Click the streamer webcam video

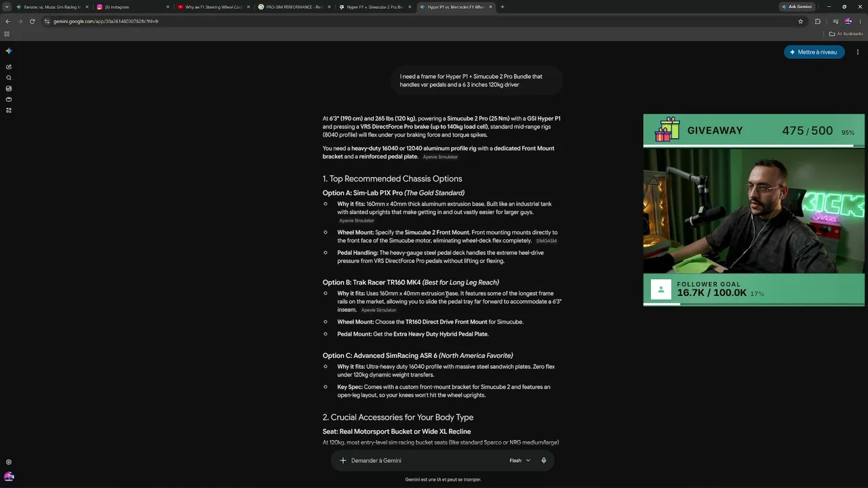pos(754,210)
